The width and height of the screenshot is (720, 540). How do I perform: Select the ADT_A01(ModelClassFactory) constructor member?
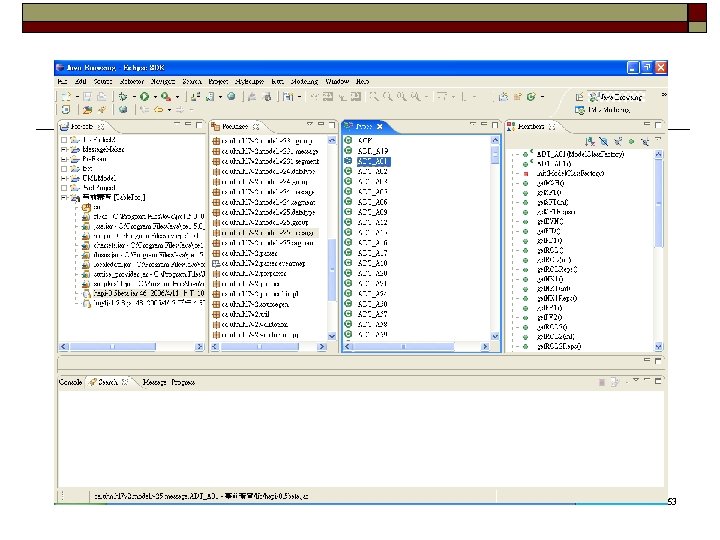[x=580, y=154]
